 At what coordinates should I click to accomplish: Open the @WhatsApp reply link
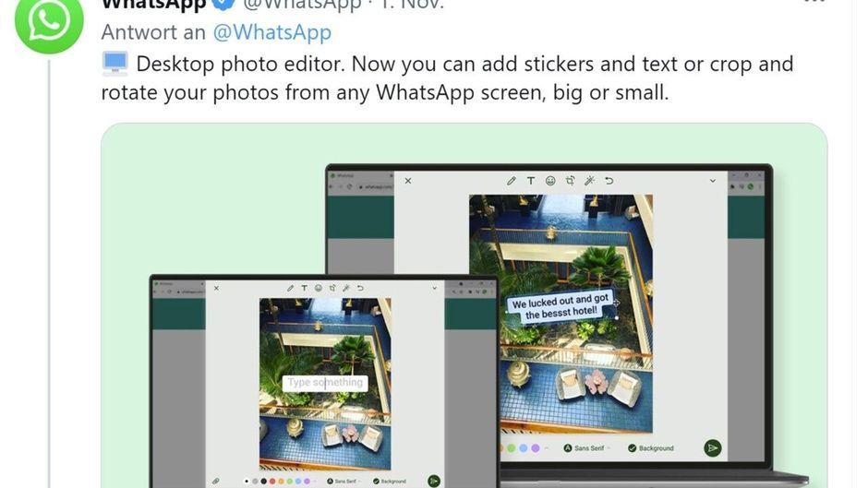pyautogui.click(x=271, y=32)
